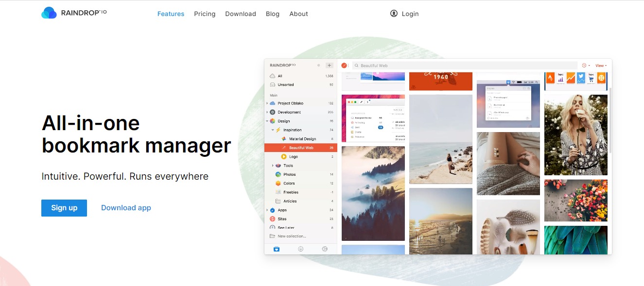644x286 pixels.
Task: Click the Unsorted inbox icon
Action: [273, 85]
